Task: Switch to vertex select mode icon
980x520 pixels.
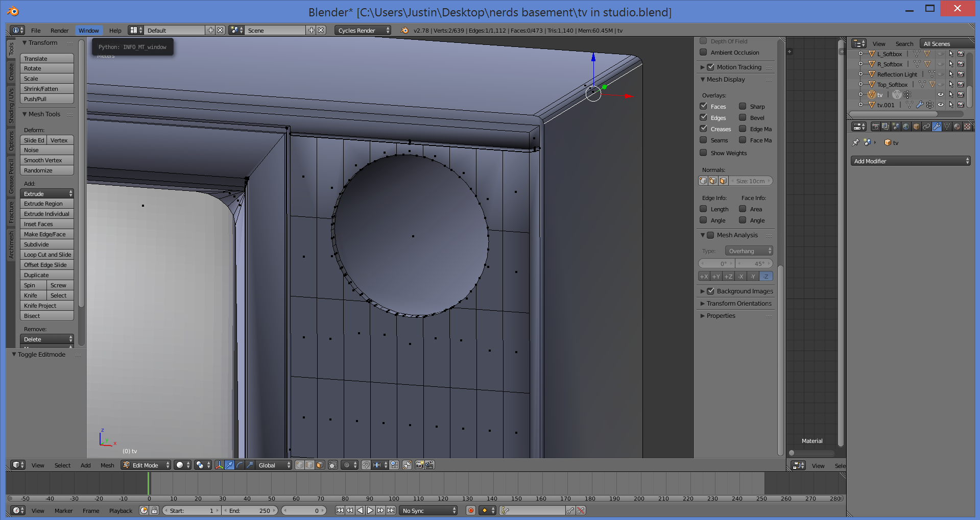Action: pyautogui.click(x=300, y=465)
